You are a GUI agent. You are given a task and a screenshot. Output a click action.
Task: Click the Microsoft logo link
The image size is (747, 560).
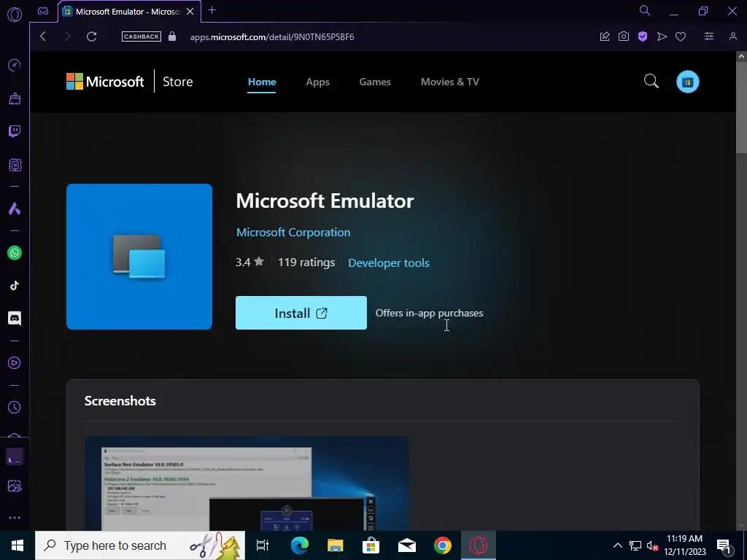pos(105,82)
